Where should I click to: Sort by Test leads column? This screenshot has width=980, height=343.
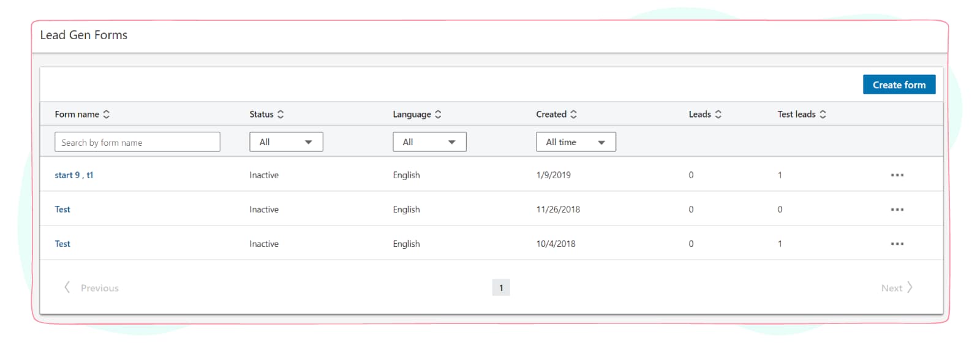click(802, 114)
